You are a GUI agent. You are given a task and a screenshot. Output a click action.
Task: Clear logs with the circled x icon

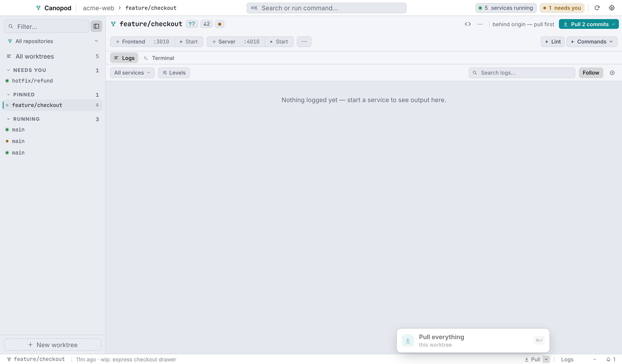[612, 73]
